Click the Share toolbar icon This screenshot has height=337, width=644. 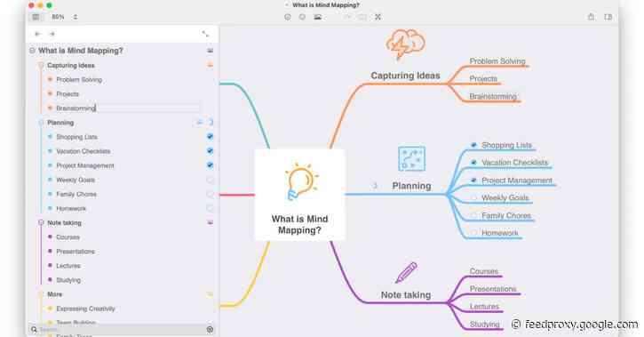[591, 17]
